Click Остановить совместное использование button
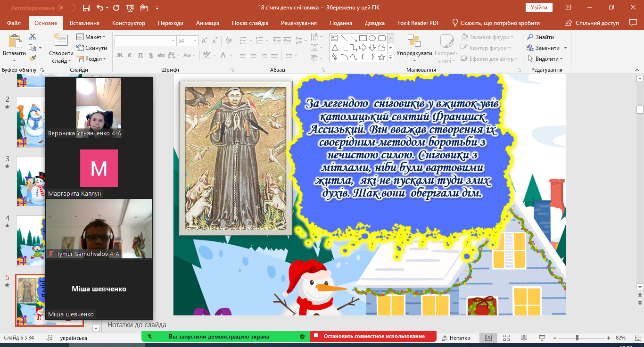644x347 pixels. click(x=373, y=337)
